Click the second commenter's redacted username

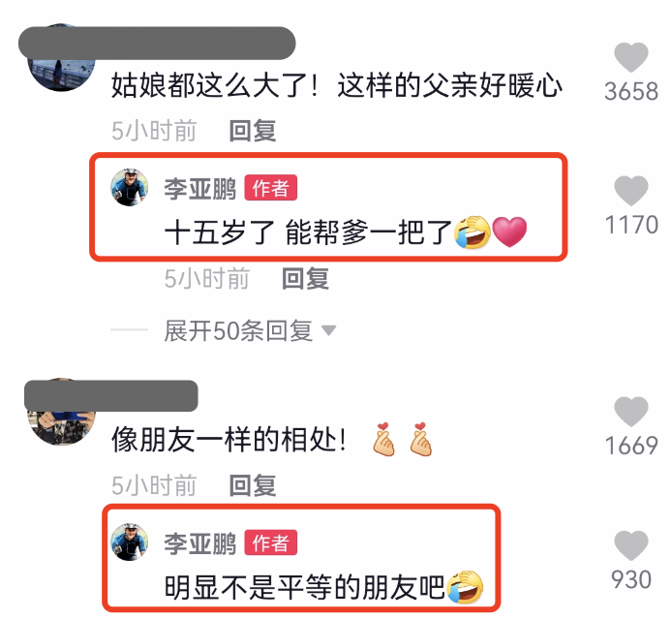[x=111, y=396]
